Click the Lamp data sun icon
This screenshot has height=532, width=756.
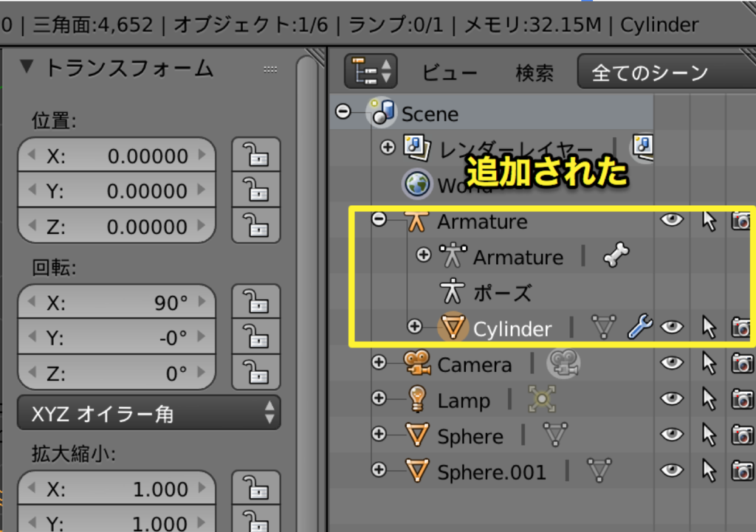coord(542,398)
